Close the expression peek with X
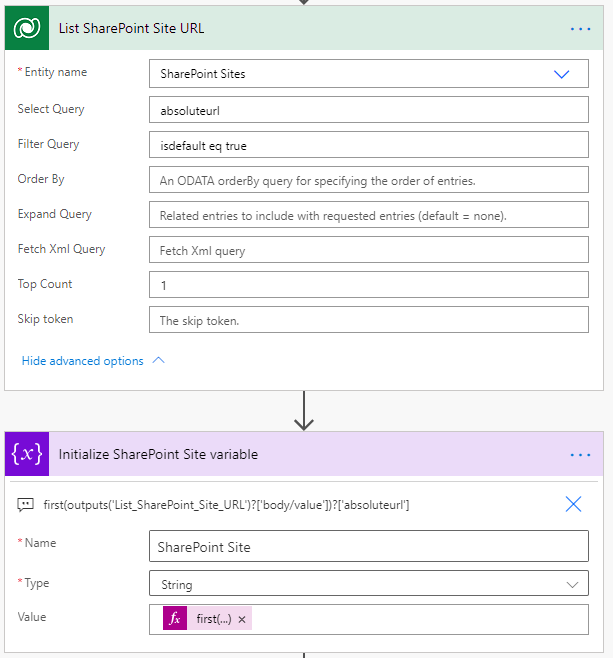The image size is (613, 658). (x=573, y=504)
